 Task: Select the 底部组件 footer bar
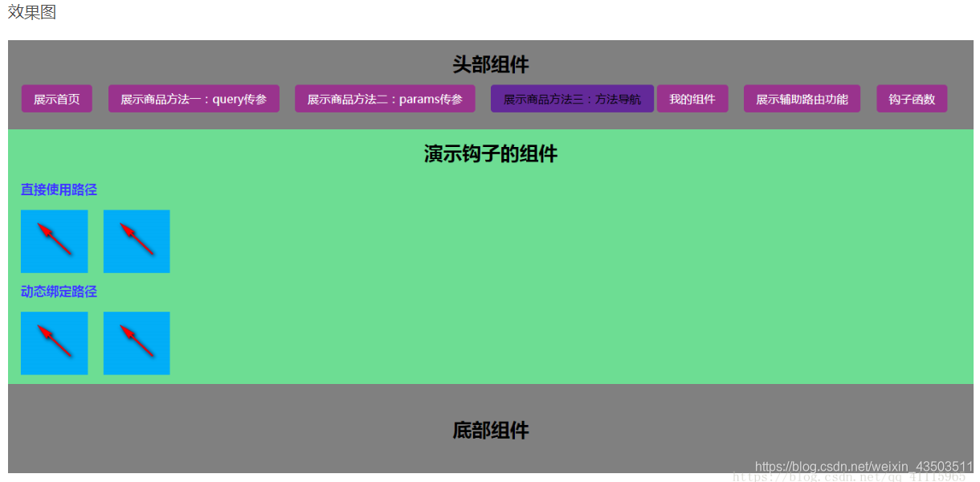click(x=490, y=430)
